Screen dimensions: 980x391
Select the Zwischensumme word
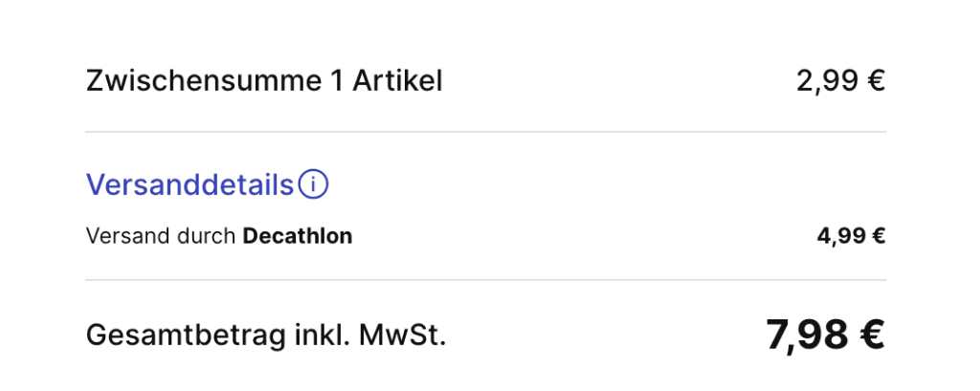pyautogui.click(x=203, y=82)
